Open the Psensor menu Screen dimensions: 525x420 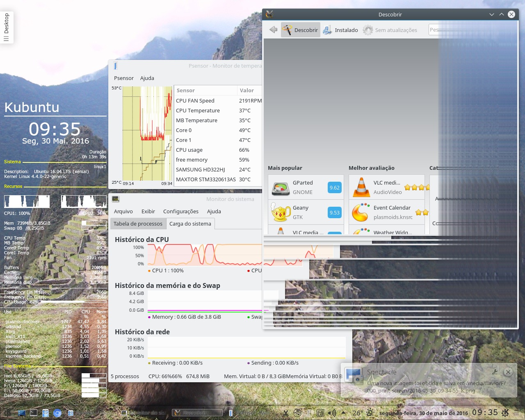pos(123,78)
